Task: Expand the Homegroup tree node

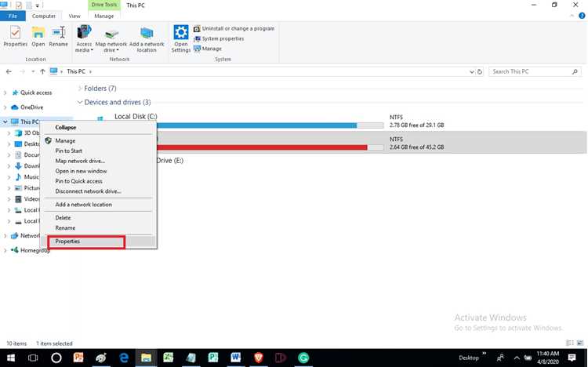Action: 5,250
